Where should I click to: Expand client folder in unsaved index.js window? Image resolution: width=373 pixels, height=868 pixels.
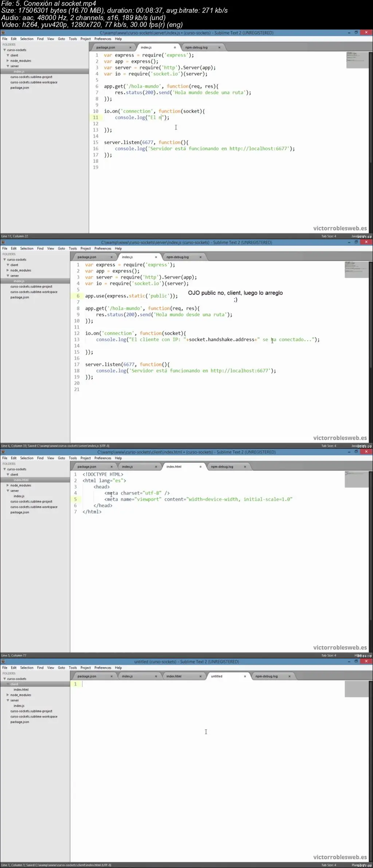[x=8, y=55]
